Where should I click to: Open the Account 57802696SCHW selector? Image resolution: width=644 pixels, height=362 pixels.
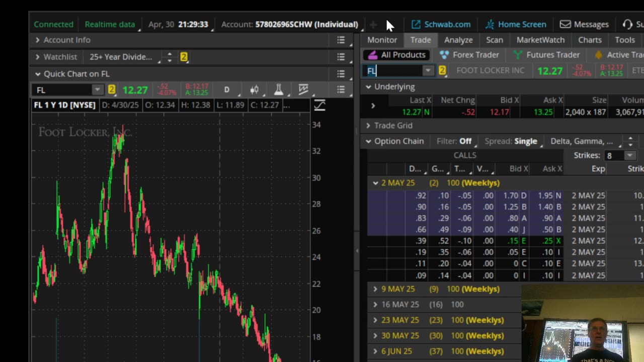[x=290, y=24]
